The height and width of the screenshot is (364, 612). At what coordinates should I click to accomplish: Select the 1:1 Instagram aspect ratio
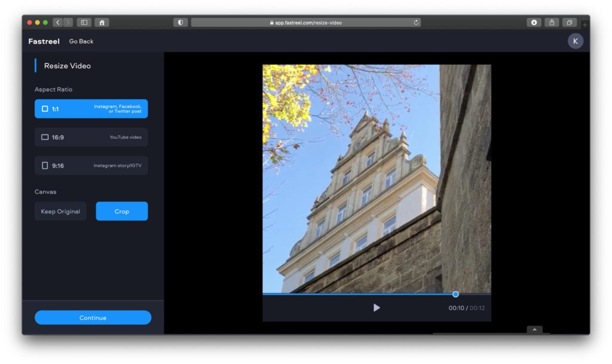point(91,108)
